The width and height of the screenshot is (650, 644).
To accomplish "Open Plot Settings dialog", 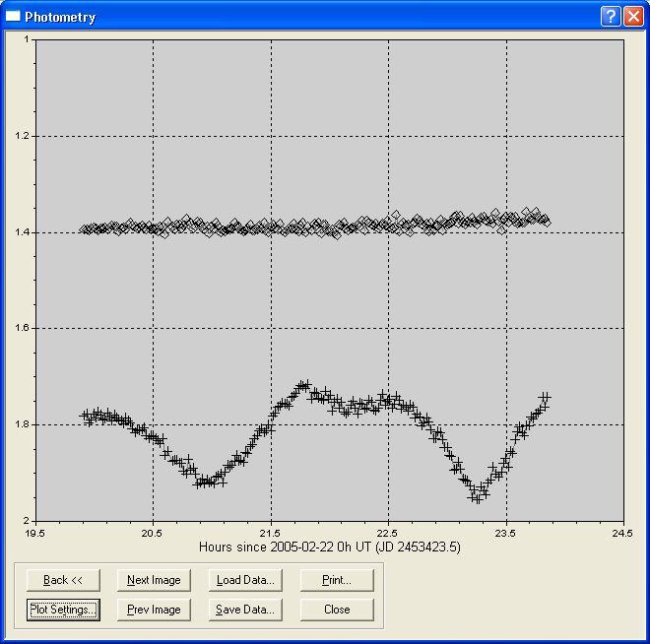I will point(63,610).
